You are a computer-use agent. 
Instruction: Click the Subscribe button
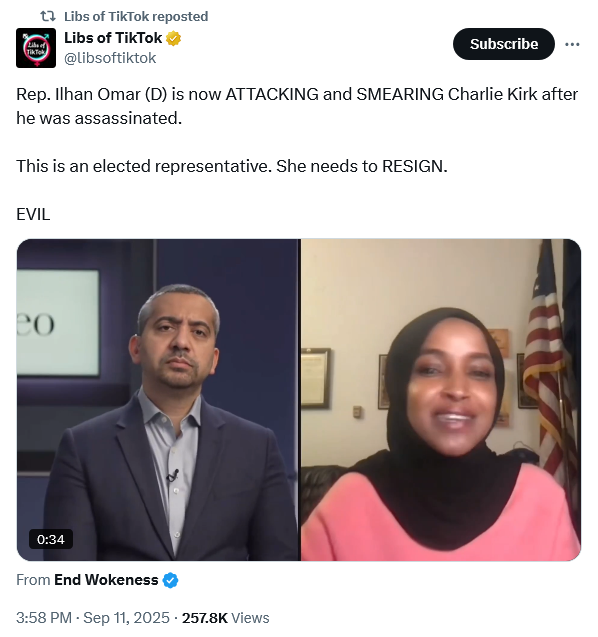tap(504, 44)
